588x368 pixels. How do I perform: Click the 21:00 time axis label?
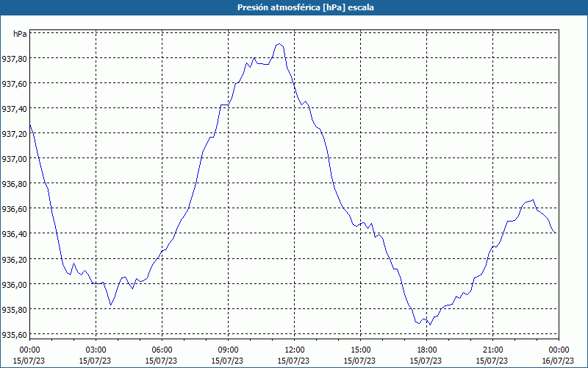492,350
